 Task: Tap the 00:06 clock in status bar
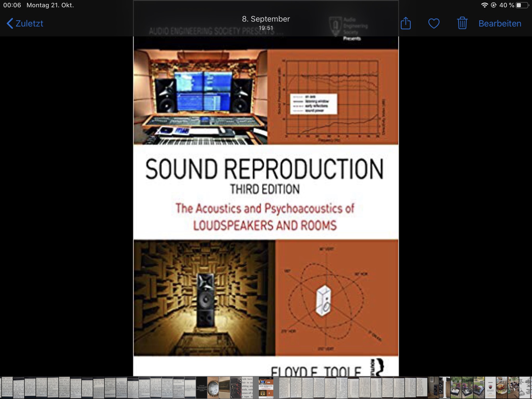(12, 5)
